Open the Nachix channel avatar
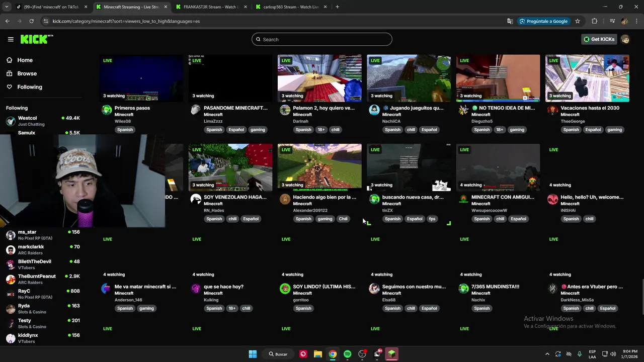This screenshot has width=644, height=362. tap(463, 289)
